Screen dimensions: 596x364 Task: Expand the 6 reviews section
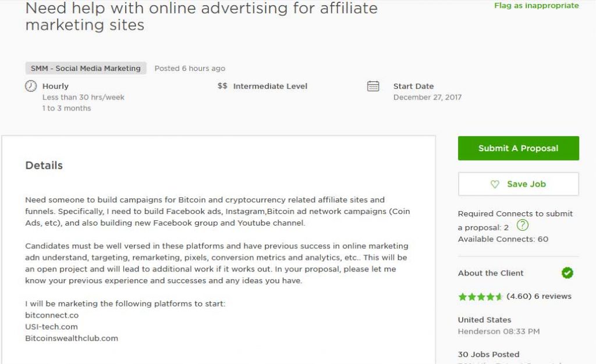tap(552, 296)
